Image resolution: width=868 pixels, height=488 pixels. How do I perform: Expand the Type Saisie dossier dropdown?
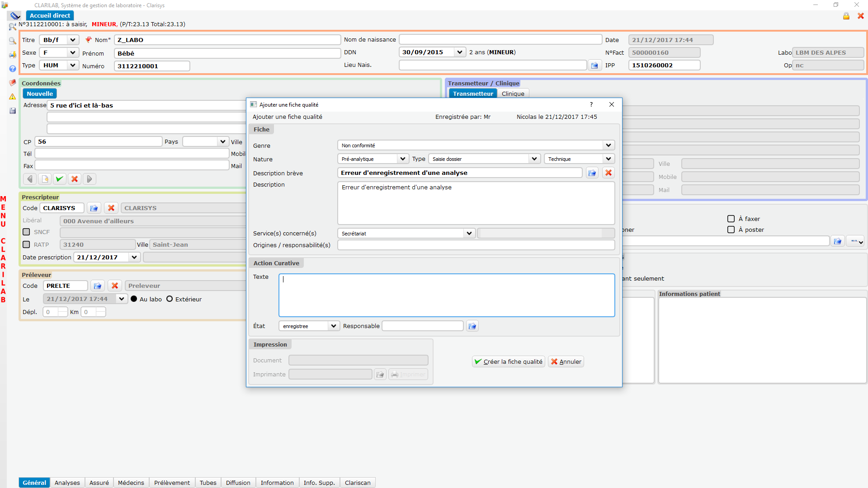pos(534,159)
